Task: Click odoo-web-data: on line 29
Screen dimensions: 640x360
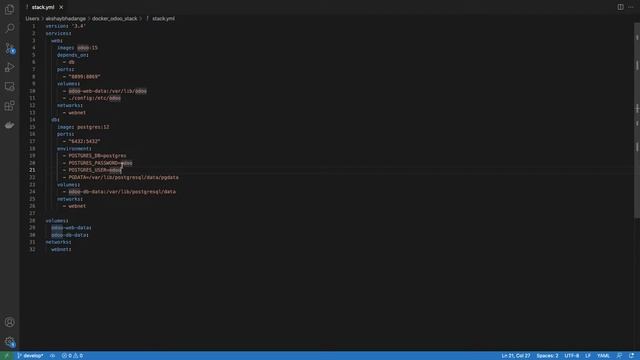Action: pos(71,228)
